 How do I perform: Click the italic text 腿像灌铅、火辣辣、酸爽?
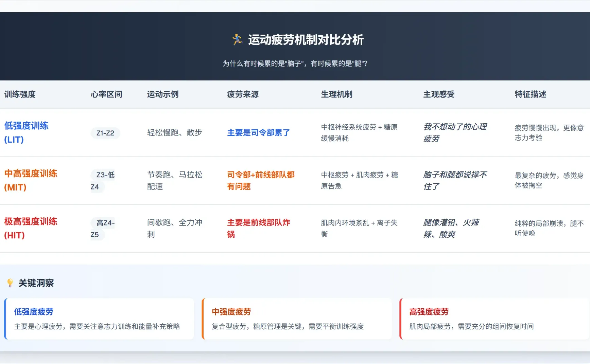(x=451, y=229)
